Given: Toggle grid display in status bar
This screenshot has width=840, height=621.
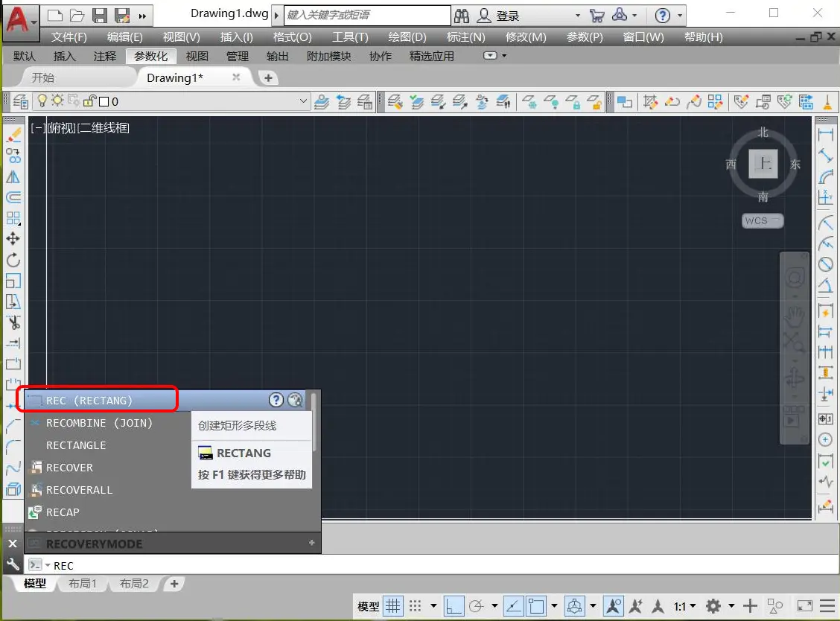Looking at the screenshot, I should (x=393, y=605).
